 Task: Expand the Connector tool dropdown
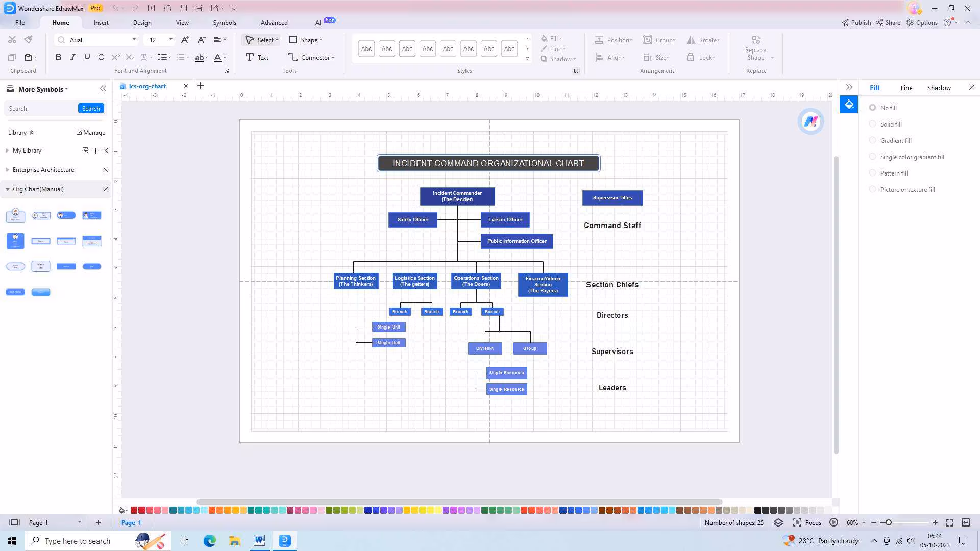click(x=333, y=58)
